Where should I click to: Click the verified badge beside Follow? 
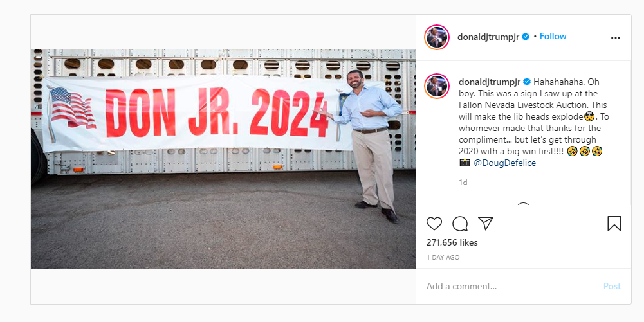[526, 37]
